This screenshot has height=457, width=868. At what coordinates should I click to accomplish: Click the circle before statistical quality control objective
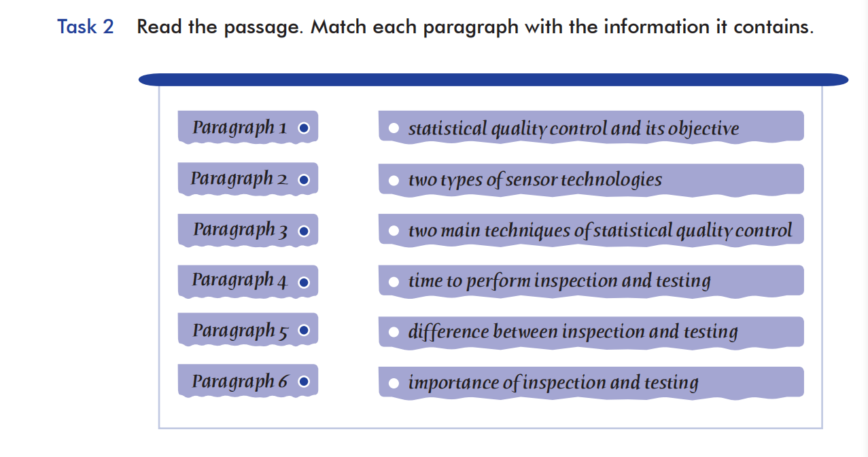point(394,128)
